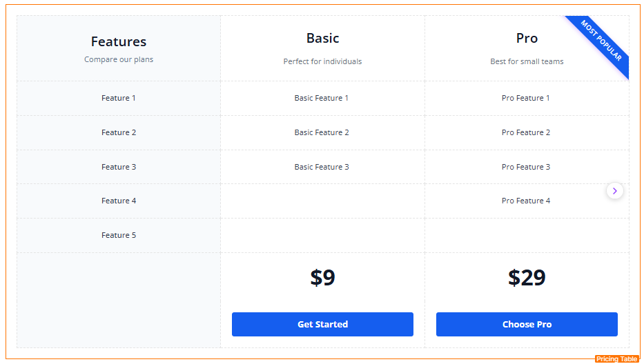Click the Features column heading
The height and width of the screenshot is (364, 644).
(119, 41)
